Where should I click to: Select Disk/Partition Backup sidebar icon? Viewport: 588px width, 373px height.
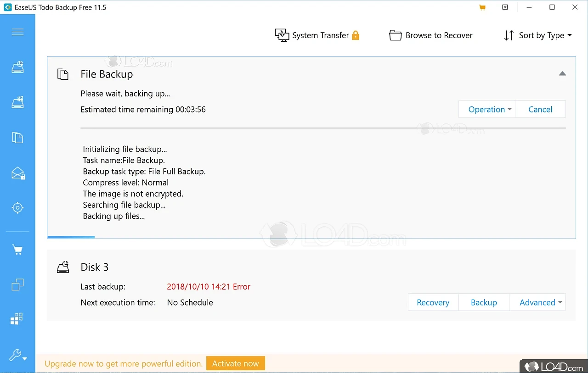click(x=17, y=67)
